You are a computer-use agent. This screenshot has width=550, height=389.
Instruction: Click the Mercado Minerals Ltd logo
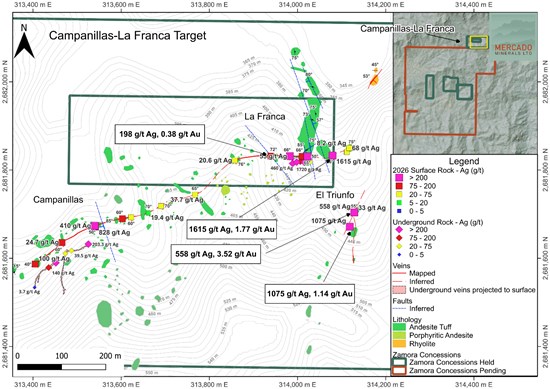tap(513, 49)
